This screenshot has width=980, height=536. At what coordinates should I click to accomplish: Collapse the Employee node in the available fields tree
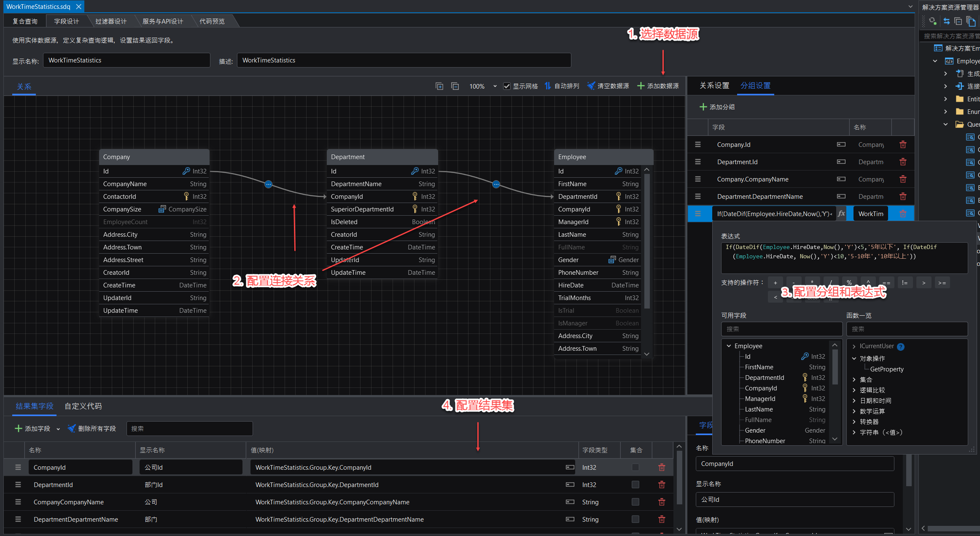729,346
